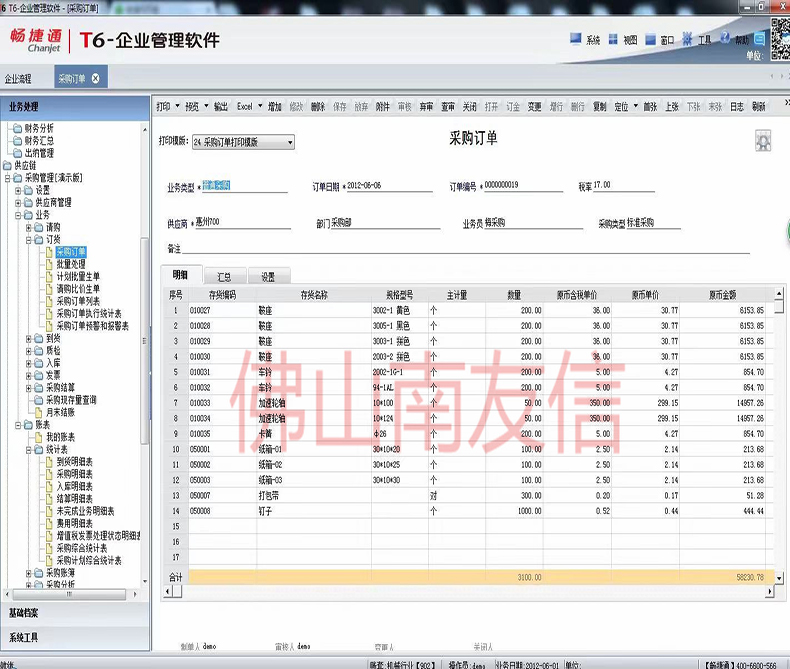
Task: Switch to the 企业流程 tab
Action: (18, 79)
